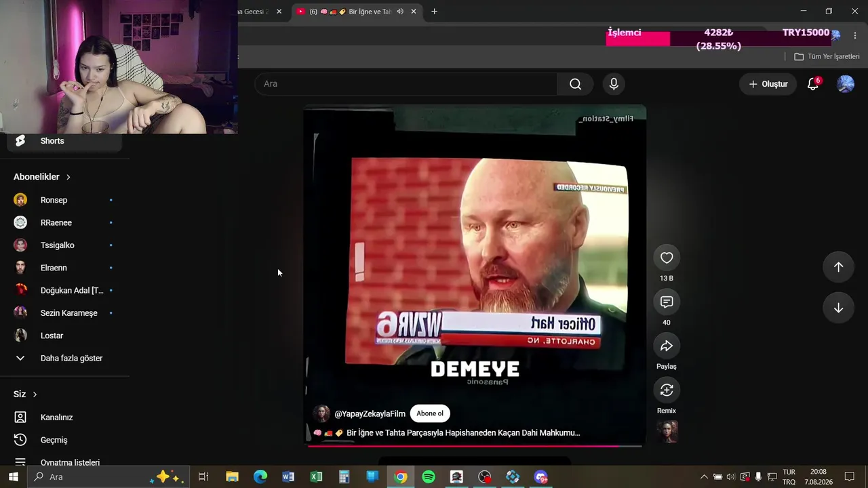This screenshot has height=488, width=868.
Task: Open Task View in the taskbar
Action: tap(203, 477)
